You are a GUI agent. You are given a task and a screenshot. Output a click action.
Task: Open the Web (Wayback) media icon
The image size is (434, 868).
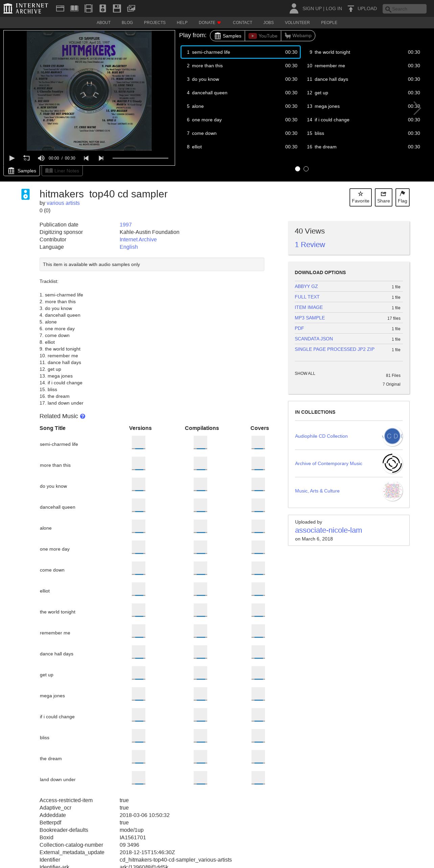coord(60,8)
